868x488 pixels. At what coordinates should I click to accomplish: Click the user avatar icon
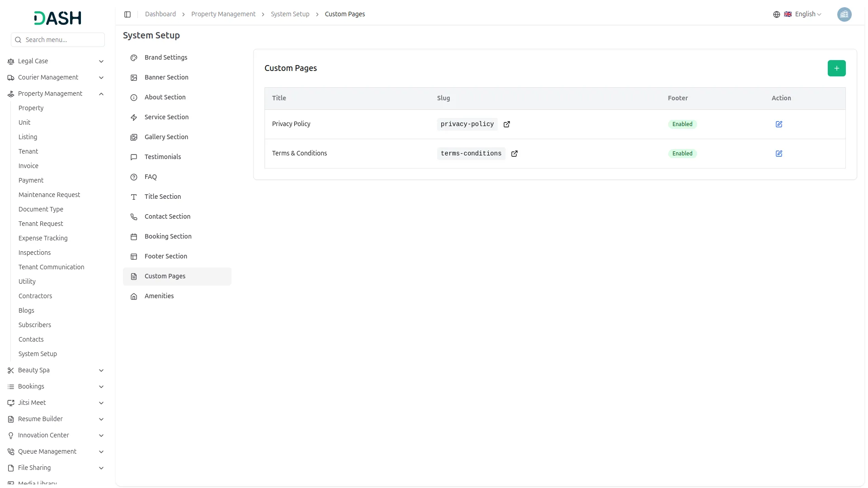coord(844,14)
